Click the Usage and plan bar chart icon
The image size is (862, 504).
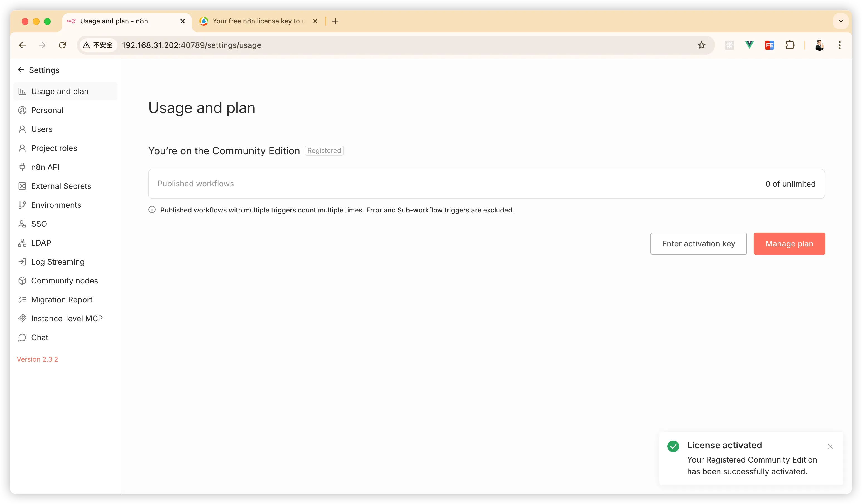[22, 91]
